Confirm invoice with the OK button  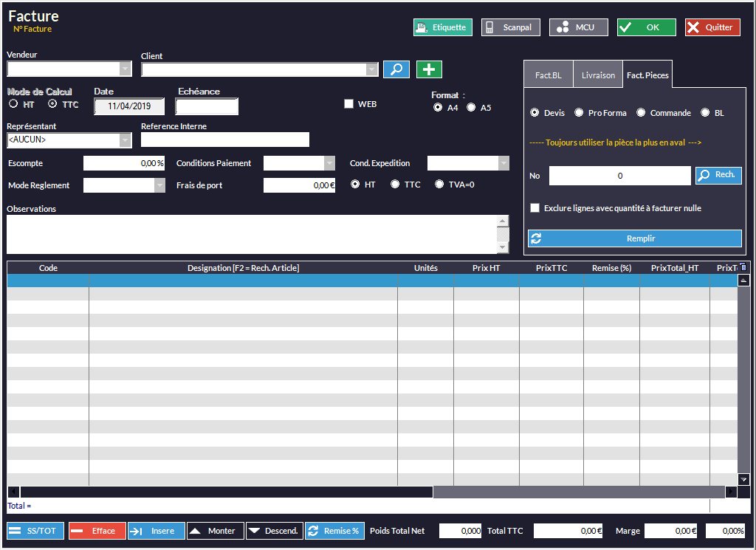tap(646, 27)
